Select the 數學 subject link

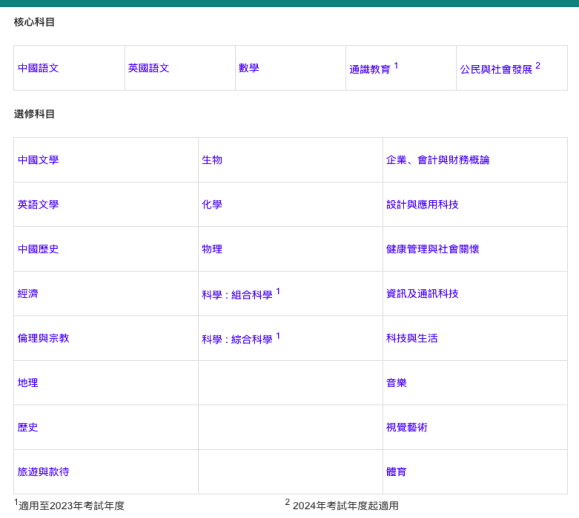(x=249, y=68)
